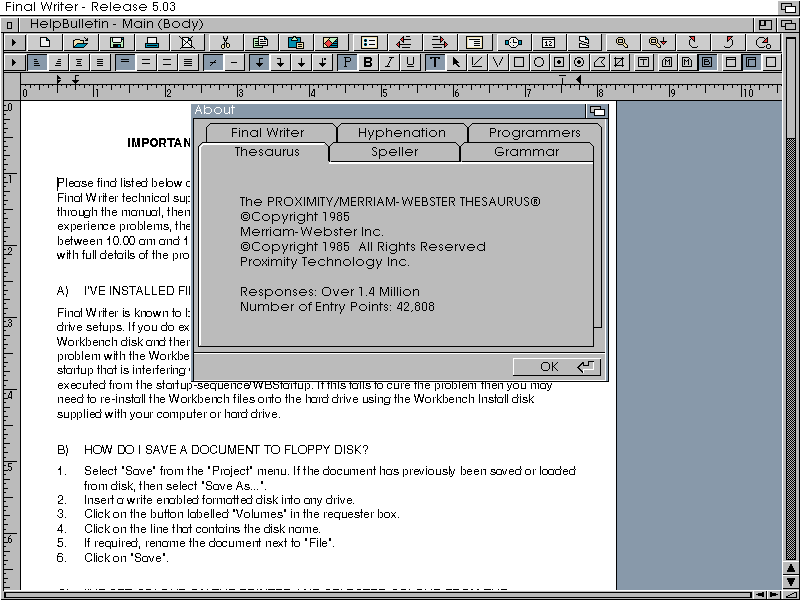Image resolution: width=800 pixels, height=600 pixels.
Task: Toggle the large Text tool T
Action: tap(434, 62)
